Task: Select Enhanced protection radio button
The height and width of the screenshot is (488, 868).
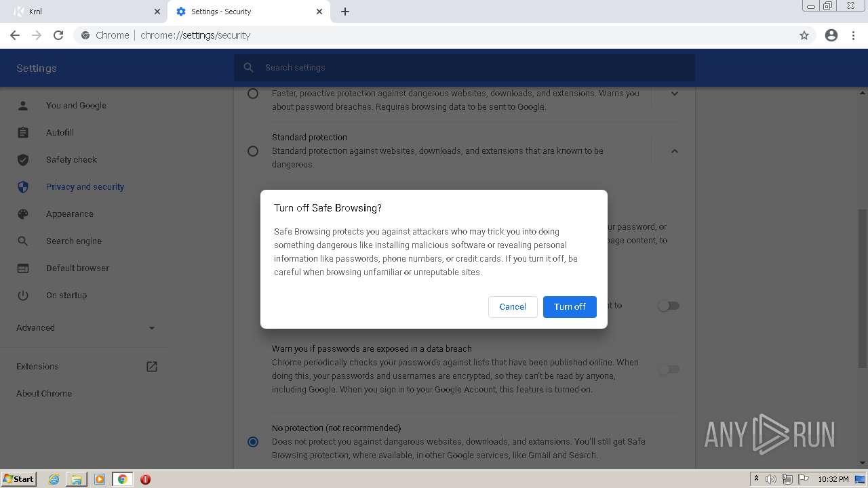Action: tap(253, 94)
